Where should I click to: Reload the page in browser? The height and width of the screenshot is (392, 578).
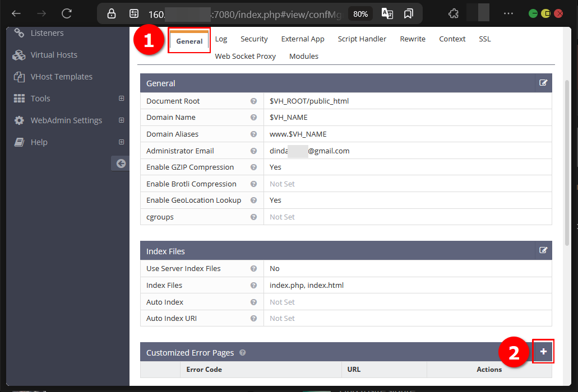point(66,13)
